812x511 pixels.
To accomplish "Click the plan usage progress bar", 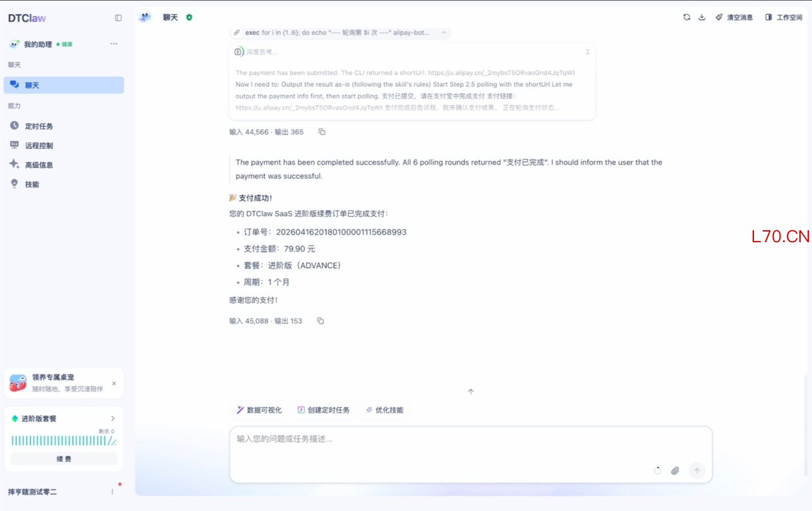I will click(x=63, y=441).
